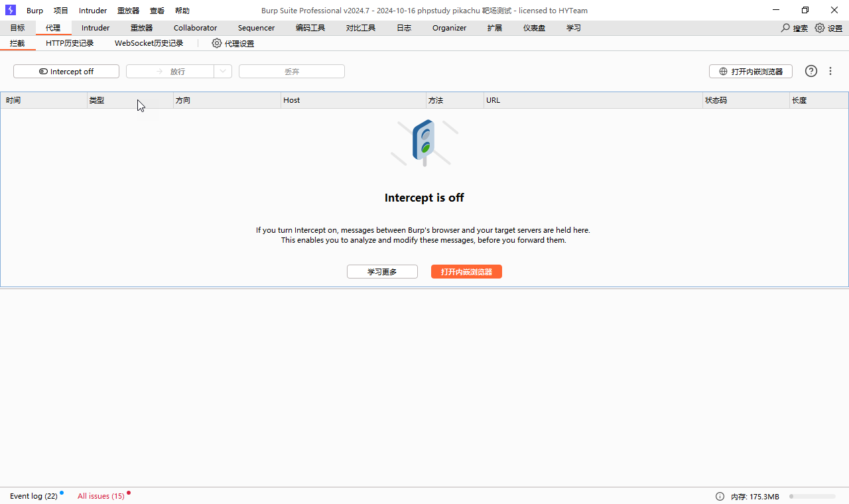Click the 方法 column header
Image resolution: width=849 pixels, height=504 pixels.
click(x=455, y=100)
